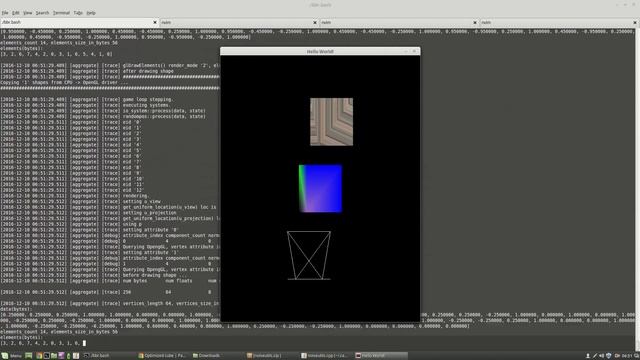Viewport: 640px width, 360px height.
Task: Open the terminal launcher icon on taskbar
Action: 47,356
